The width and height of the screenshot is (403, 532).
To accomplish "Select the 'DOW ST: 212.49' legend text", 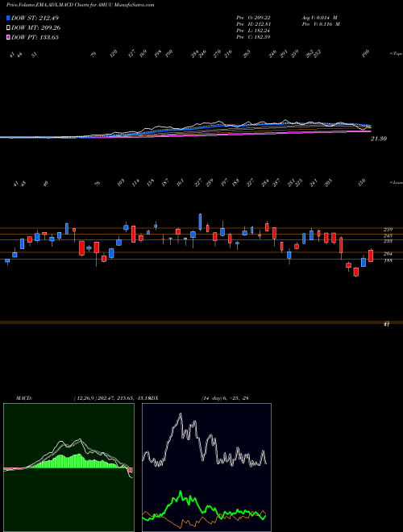I will pyautogui.click(x=35, y=19).
